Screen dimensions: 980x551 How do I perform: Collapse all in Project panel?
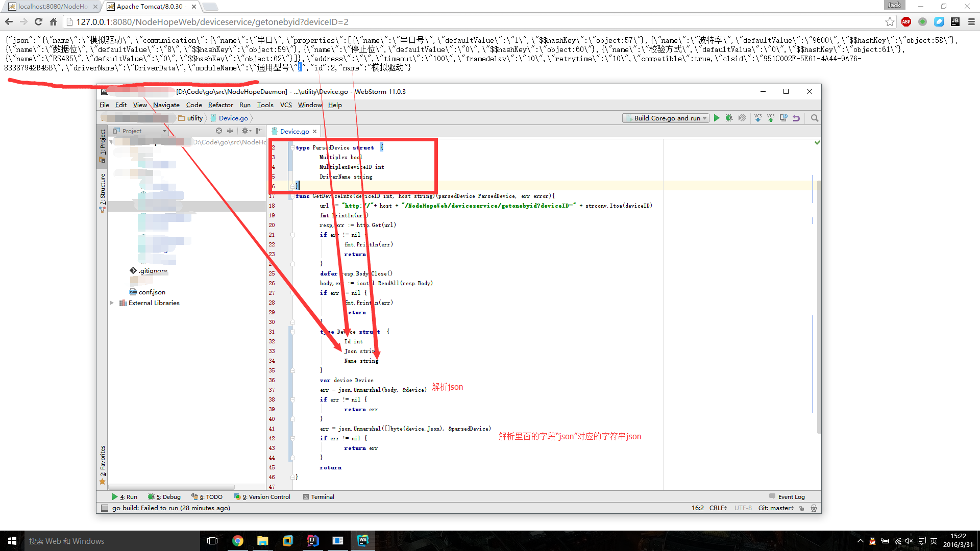[230, 131]
